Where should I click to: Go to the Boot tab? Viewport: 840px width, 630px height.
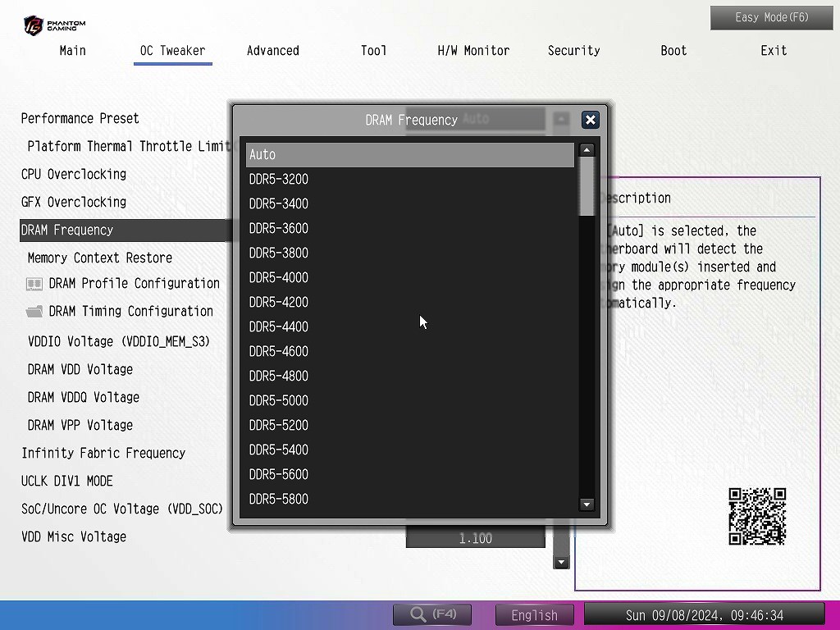(673, 51)
